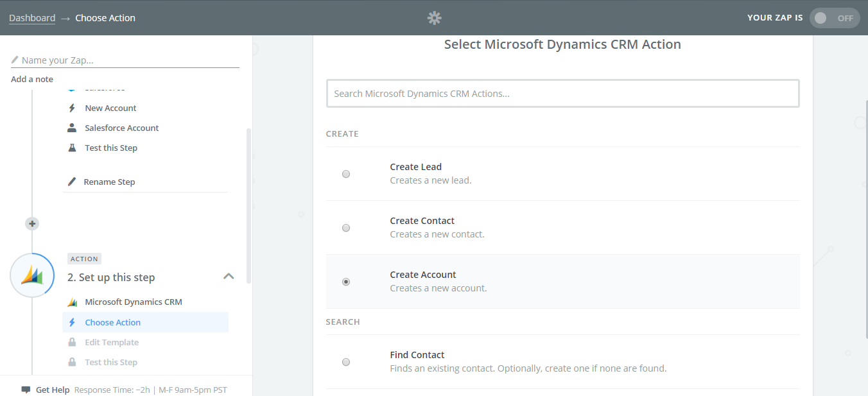Image resolution: width=868 pixels, height=396 pixels.
Task: Open first Test this Step item
Action: (x=111, y=148)
